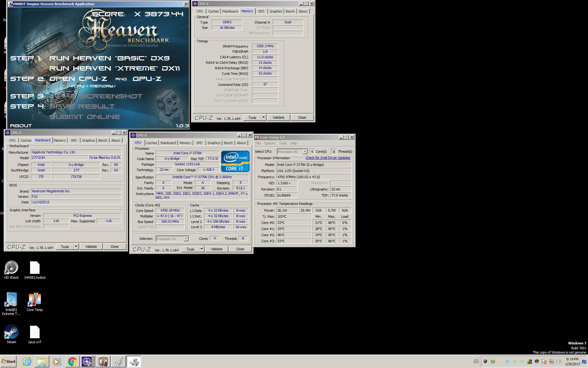Click Core Speed value 4700.59 MHz
Viewport: 588px width, 368px height.
tap(170, 210)
